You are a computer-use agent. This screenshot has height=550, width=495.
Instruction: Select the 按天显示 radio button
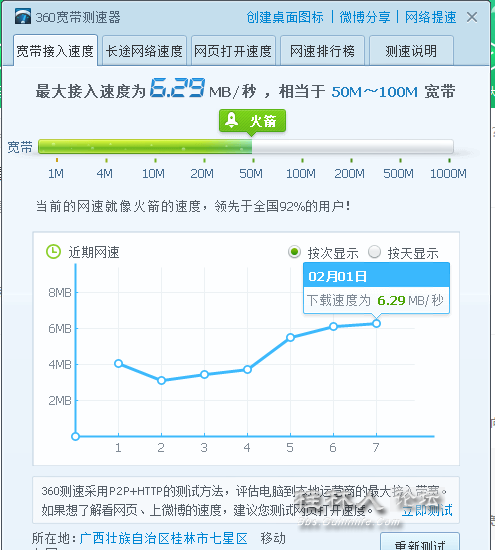[374, 252]
